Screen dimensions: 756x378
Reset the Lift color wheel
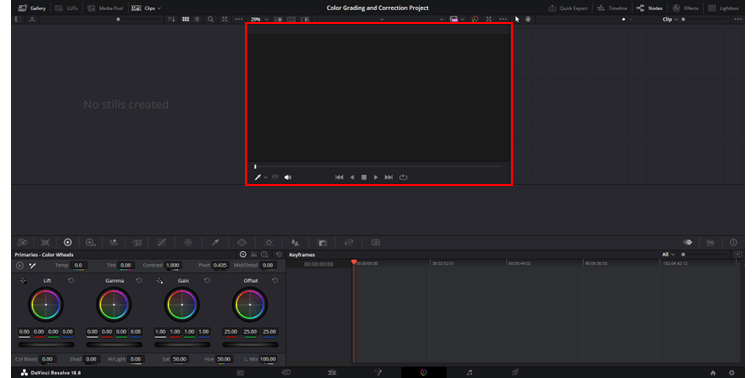(71, 281)
